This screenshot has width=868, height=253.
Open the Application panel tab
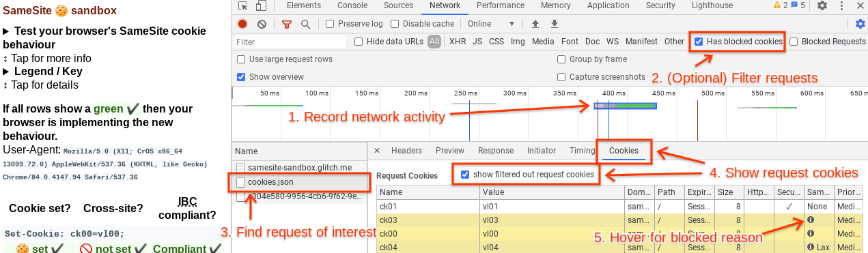(x=608, y=5)
